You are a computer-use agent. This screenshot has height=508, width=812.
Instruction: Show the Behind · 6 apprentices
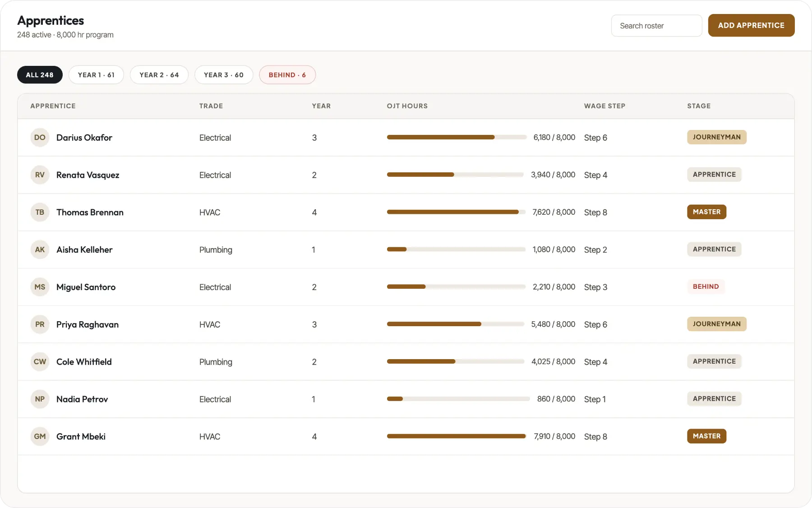[287, 75]
